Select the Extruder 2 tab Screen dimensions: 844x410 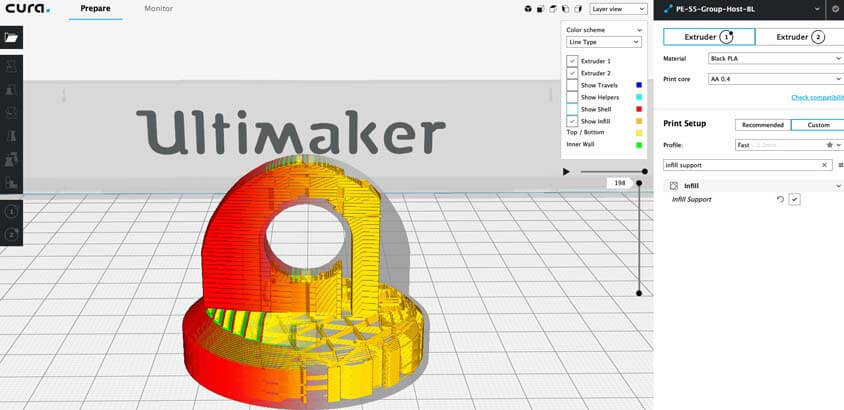[x=799, y=37]
